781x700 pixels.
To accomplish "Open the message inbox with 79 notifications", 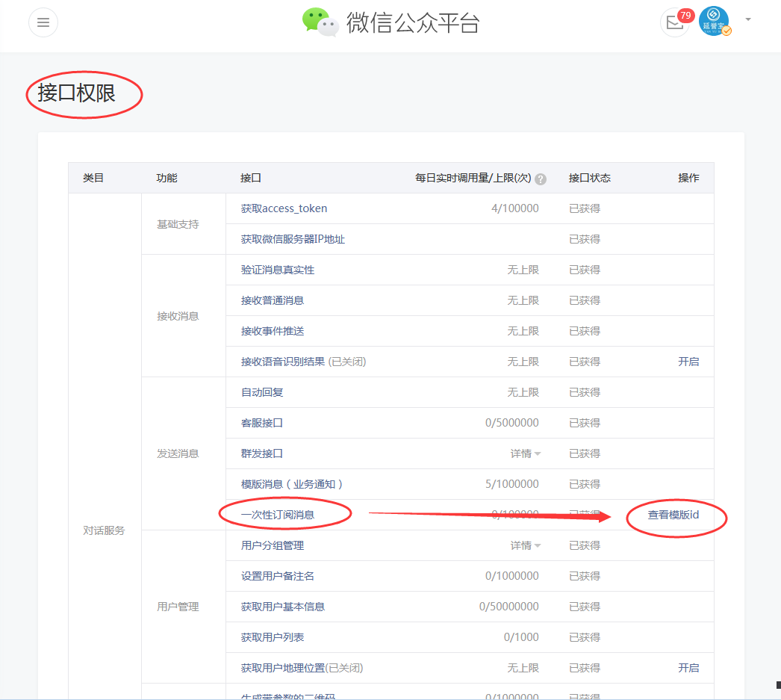I will (676, 22).
